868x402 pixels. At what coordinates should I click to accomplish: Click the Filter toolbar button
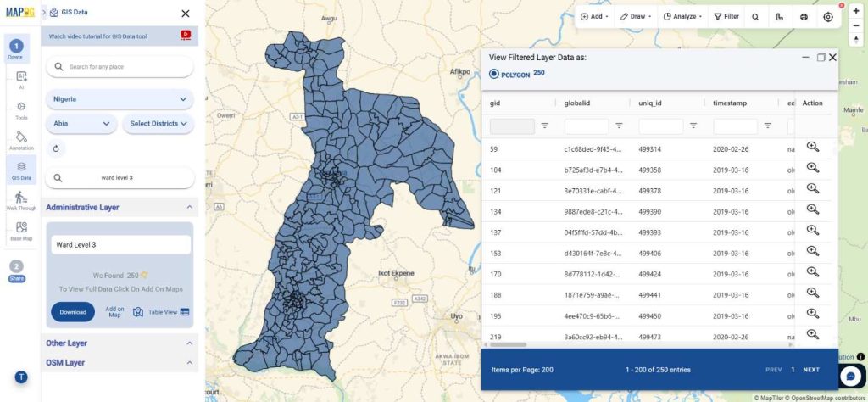point(726,17)
